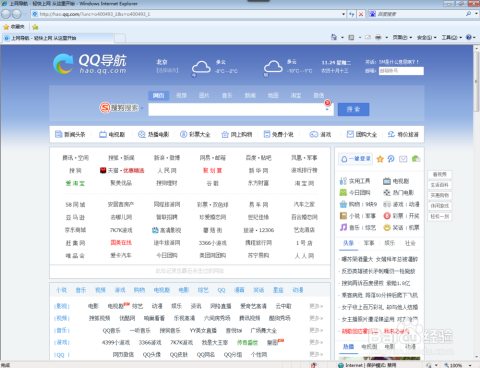Click the blue 搜索 search button
This screenshot has width=480, height=368.
click(x=353, y=109)
